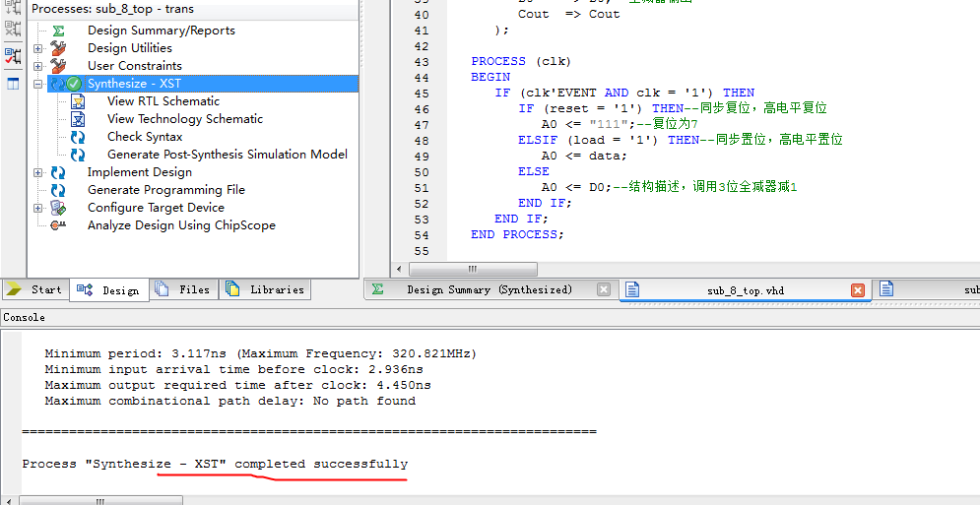Click the View Technology Schematic document icon
The height and width of the screenshot is (505, 980).
(x=78, y=119)
